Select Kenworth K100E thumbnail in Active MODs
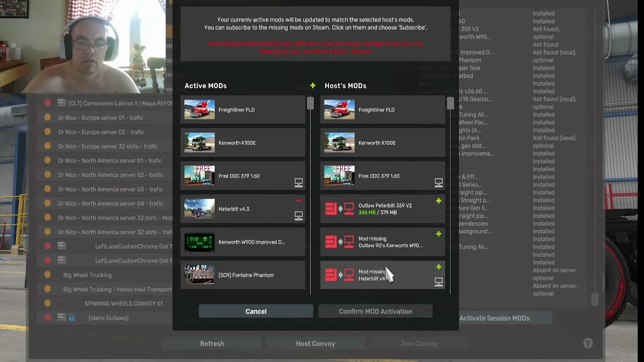 point(199,143)
